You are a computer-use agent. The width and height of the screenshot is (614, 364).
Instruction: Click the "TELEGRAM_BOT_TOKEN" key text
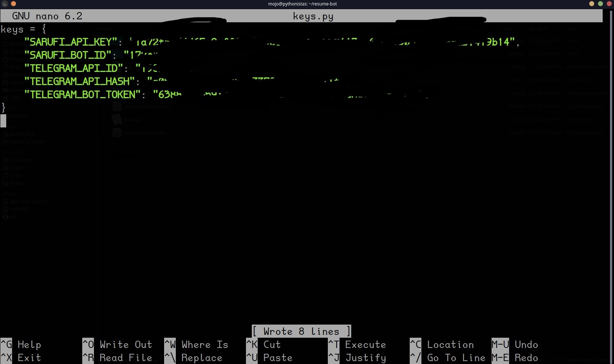pos(82,95)
